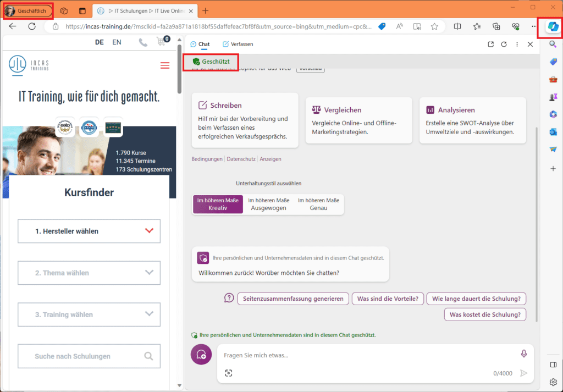Open Browser essentials heart icon
The image size is (563, 392).
(x=516, y=26)
